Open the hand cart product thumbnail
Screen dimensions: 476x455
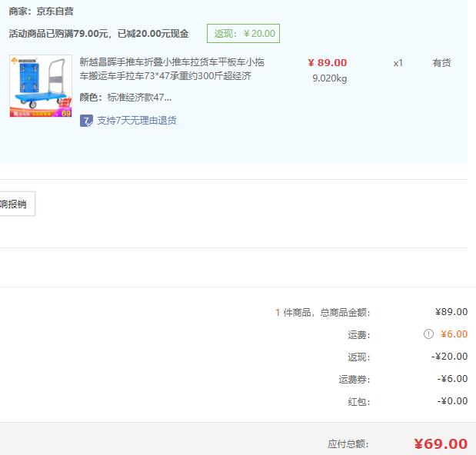click(x=41, y=86)
